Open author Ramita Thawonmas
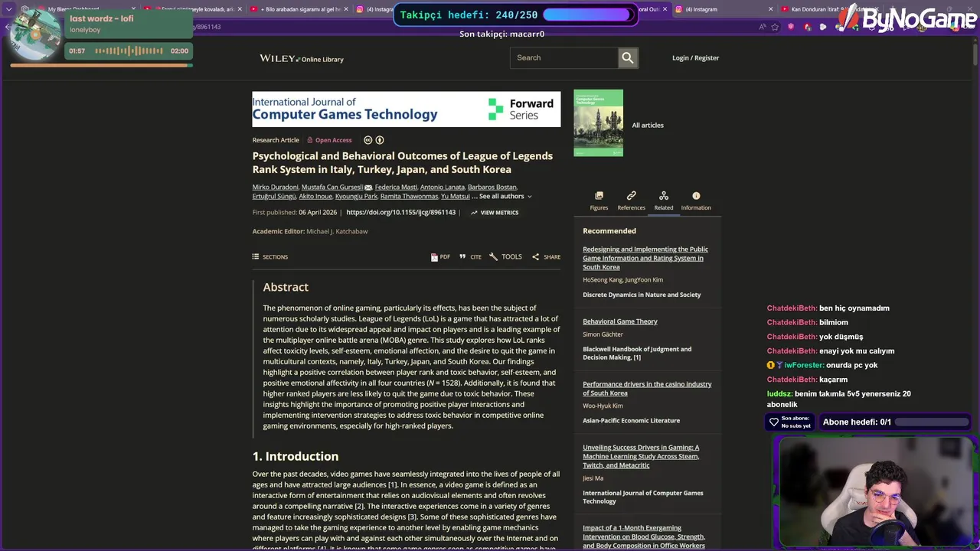Viewport: 980px width, 551px height. click(409, 197)
